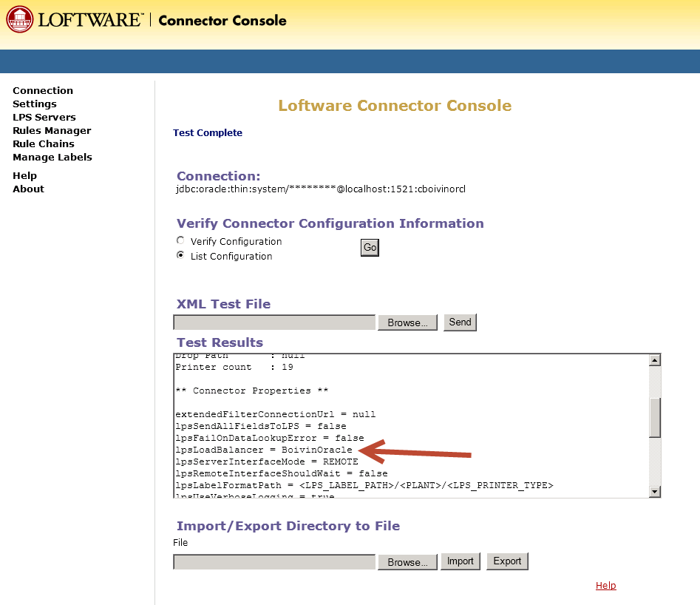Open the Settings page
Viewport: 700px width, 605px height.
[x=34, y=104]
